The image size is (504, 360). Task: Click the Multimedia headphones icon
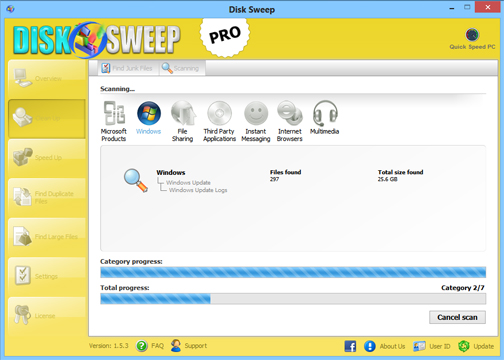coord(325,113)
